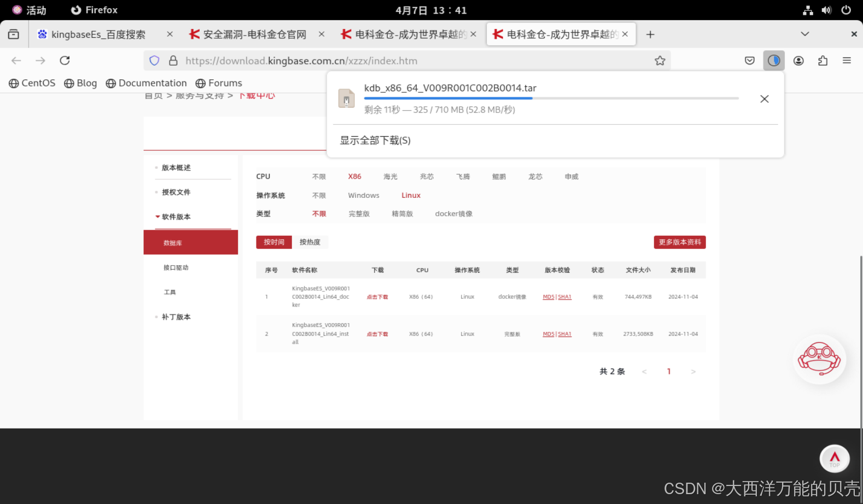Sort the list by 按时间
Image resolution: width=863 pixels, height=504 pixels.
274,242
